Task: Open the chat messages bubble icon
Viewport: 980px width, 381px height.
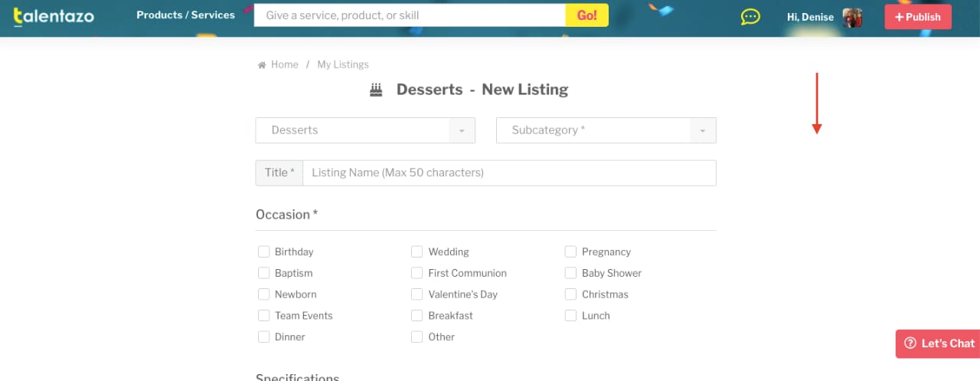Action: point(750,17)
